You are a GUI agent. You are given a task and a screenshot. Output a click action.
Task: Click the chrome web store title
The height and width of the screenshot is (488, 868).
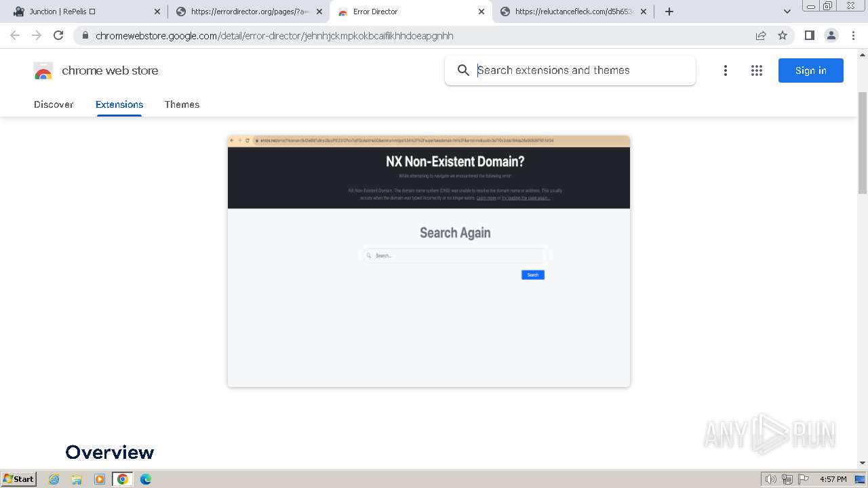coord(110,70)
